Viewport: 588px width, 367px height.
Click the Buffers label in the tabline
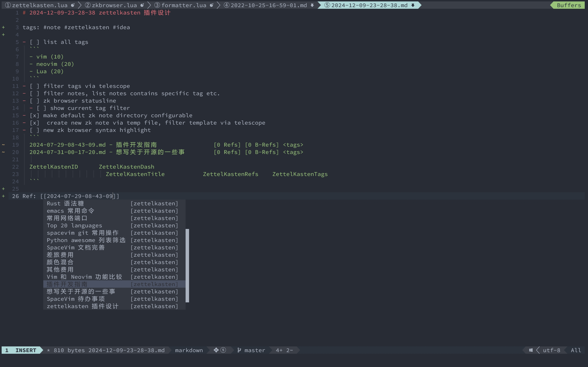pos(569,5)
